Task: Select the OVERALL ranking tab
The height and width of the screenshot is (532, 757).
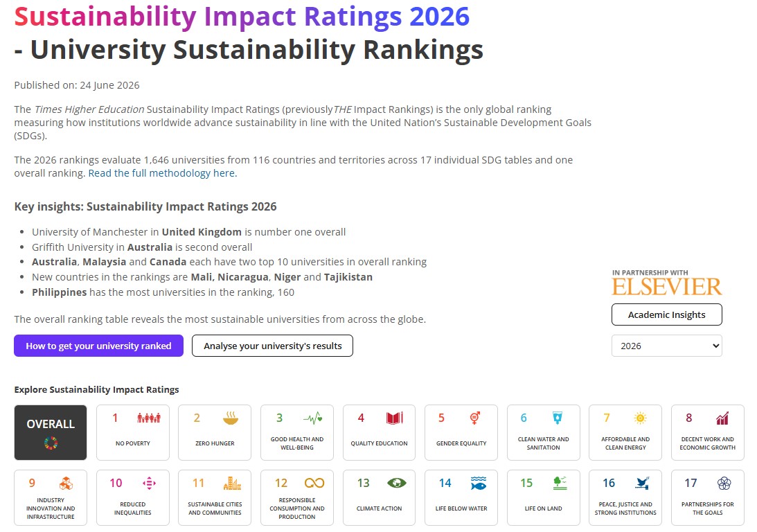Action: 51,432
